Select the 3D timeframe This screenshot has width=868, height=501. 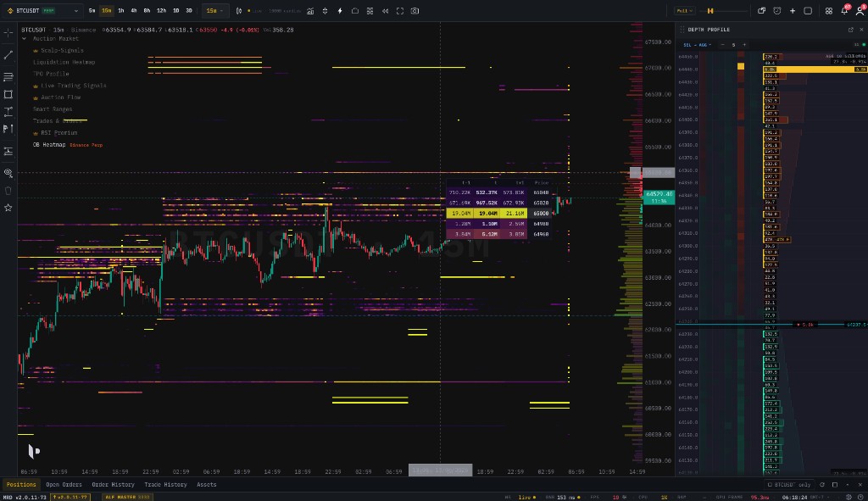tap(189, 11)
